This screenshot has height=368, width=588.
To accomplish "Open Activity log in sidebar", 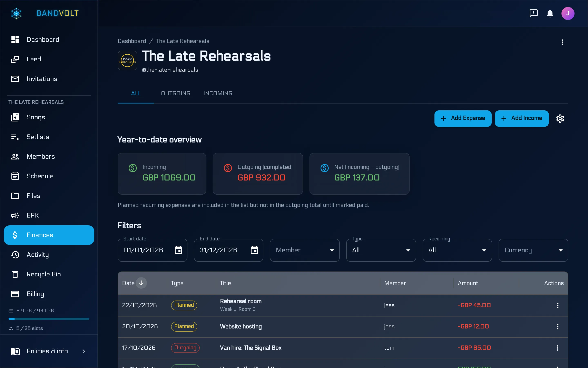I will click(x=49, y=255).
